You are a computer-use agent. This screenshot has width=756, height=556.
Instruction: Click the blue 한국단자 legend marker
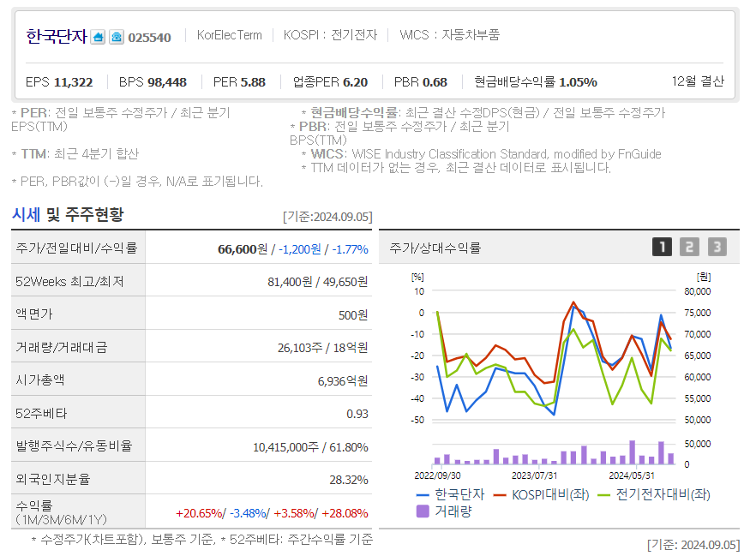423,495
